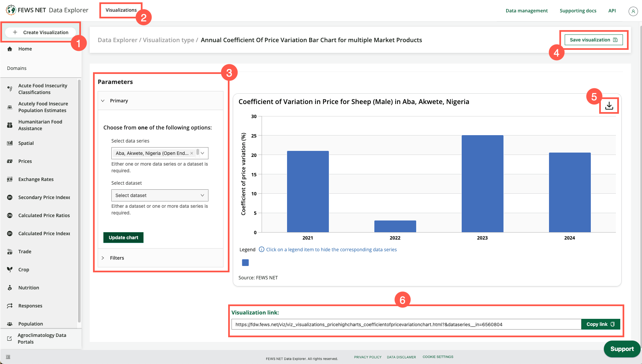Image resolution: width=642 pixels, height=364 pixels.
Task: Open the Trade domain
Action: [24, 251]
